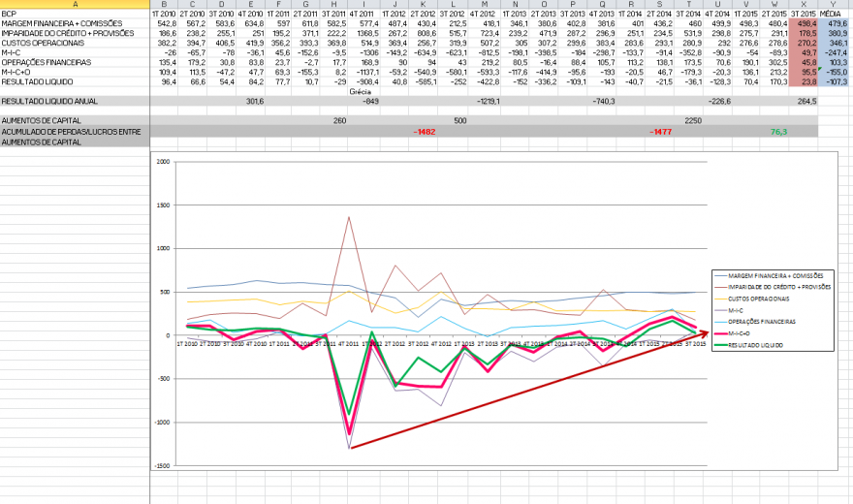This screenshot has height=504, width=853.
Task: Select RESULTADO LIQUIDO row label
Action: coord(37,82)
